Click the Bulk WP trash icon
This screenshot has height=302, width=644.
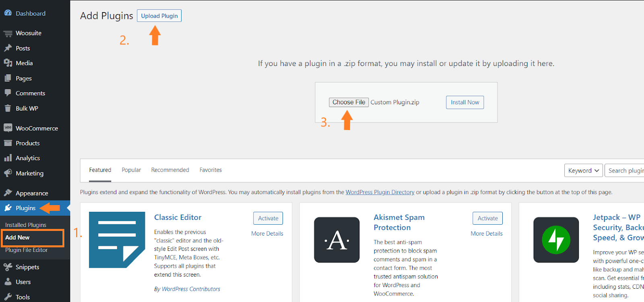[x=8, y=108]
